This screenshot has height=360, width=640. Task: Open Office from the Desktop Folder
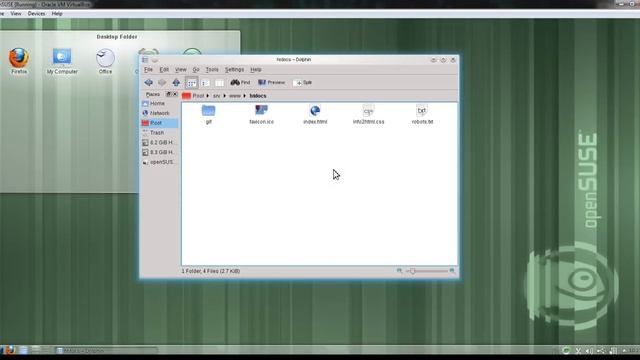point(105,61)
